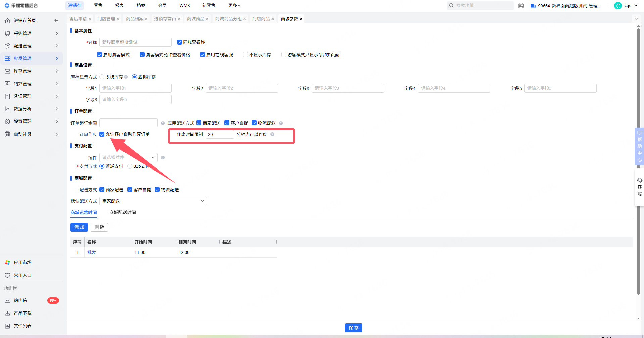Viewport: 644px width, 338px height.
Task: Click the help icon beside 插件 dropdown
Action: [163, 158]
